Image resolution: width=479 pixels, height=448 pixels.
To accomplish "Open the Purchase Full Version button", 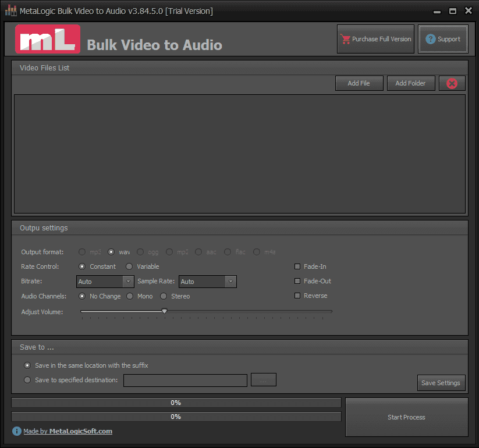I will pyautogui.click(x=375, y=39).
